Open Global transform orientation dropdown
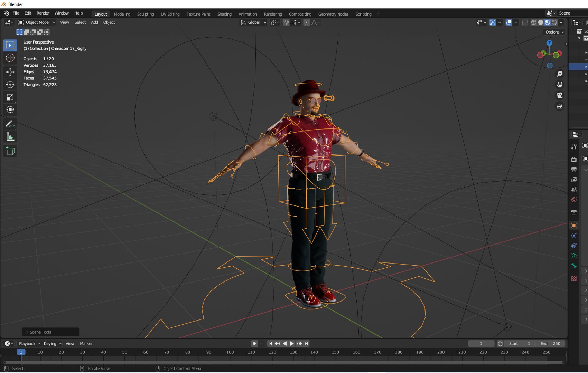Screen dimensions: 588x373 pos(253,22)
